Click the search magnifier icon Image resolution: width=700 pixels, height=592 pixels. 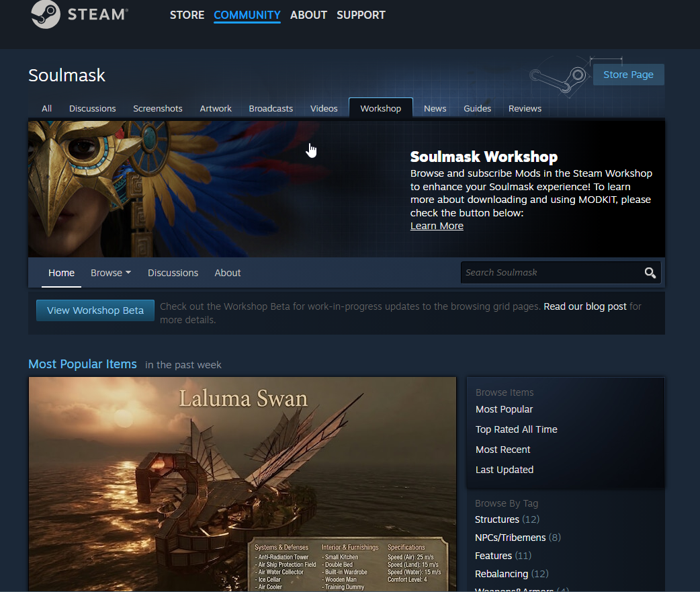click(x=650, y=273)
